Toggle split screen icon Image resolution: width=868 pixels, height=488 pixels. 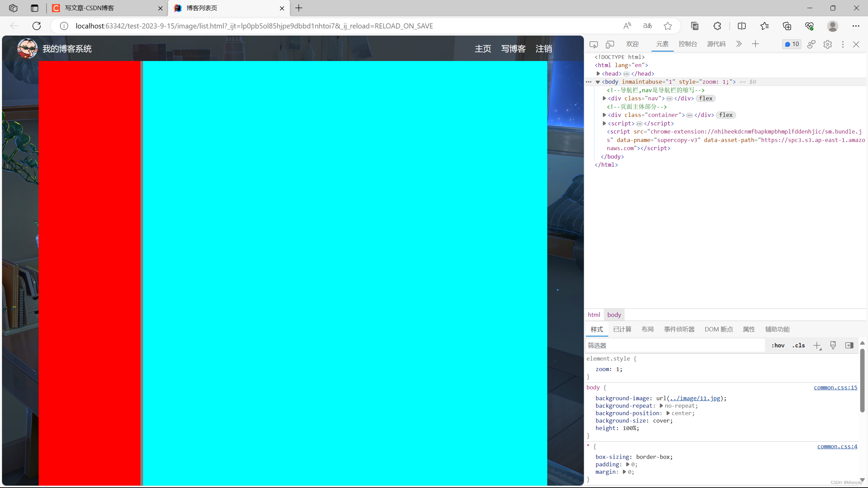click(x=742, y=26)
